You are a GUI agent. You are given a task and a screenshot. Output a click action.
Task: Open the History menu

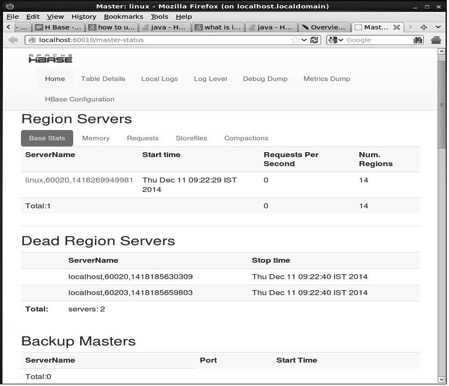coord(84,17)
